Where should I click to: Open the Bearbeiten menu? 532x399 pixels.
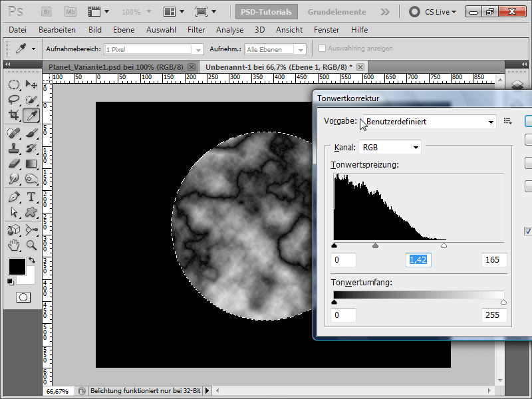(57, 30)
